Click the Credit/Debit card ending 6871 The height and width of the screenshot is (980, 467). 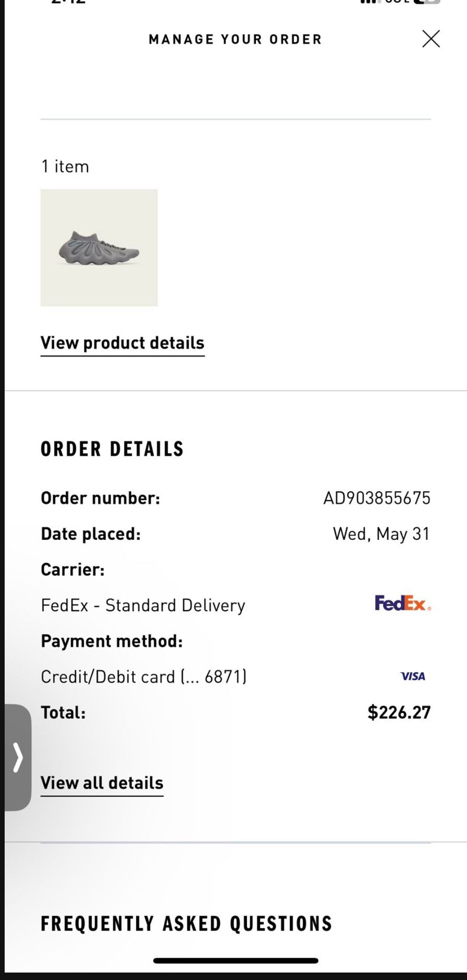coord(144,676)
